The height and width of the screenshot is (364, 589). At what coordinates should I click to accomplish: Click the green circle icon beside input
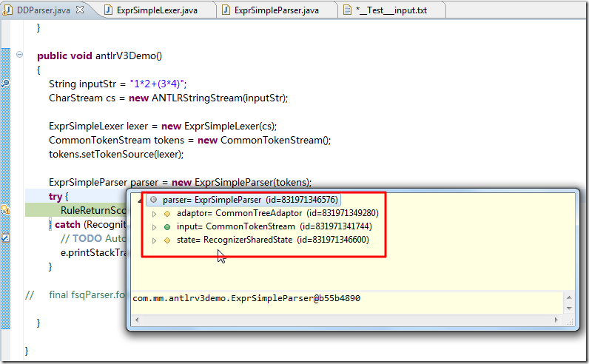[167, 227]
